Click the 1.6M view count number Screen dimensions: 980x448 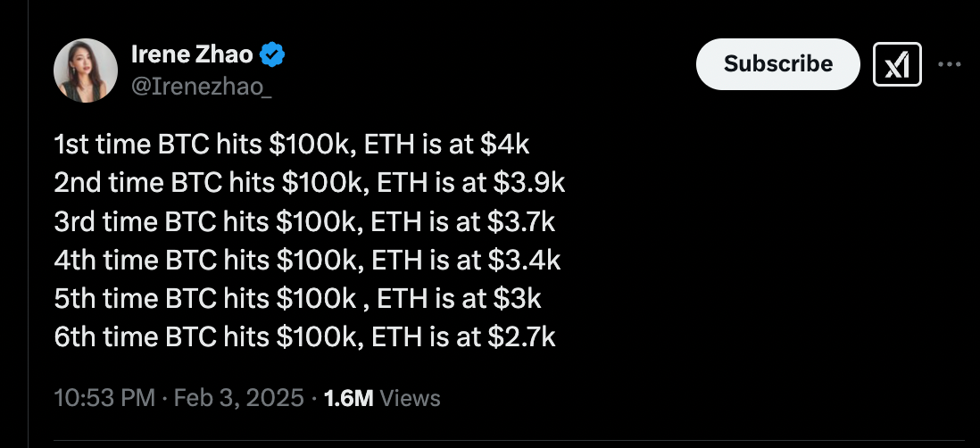point(349,397)
